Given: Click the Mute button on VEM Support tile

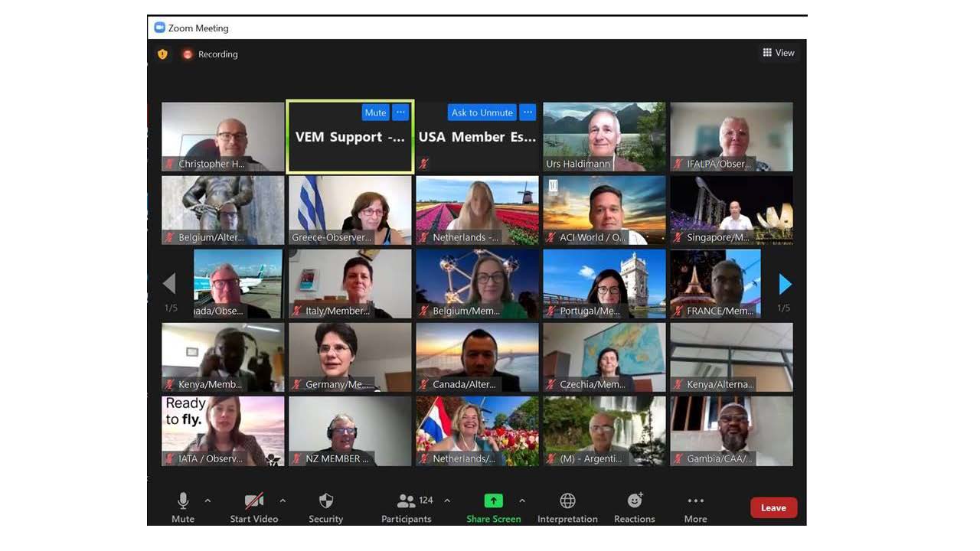Looking at the screenshot, I should coord(375,112).
